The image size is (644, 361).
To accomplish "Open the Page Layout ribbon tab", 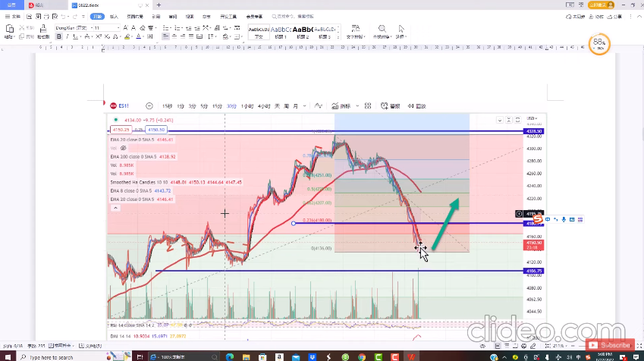I will pos(135,17).
